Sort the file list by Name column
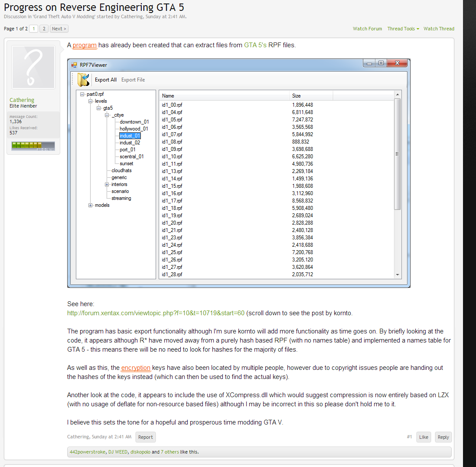 coord(224,96)
